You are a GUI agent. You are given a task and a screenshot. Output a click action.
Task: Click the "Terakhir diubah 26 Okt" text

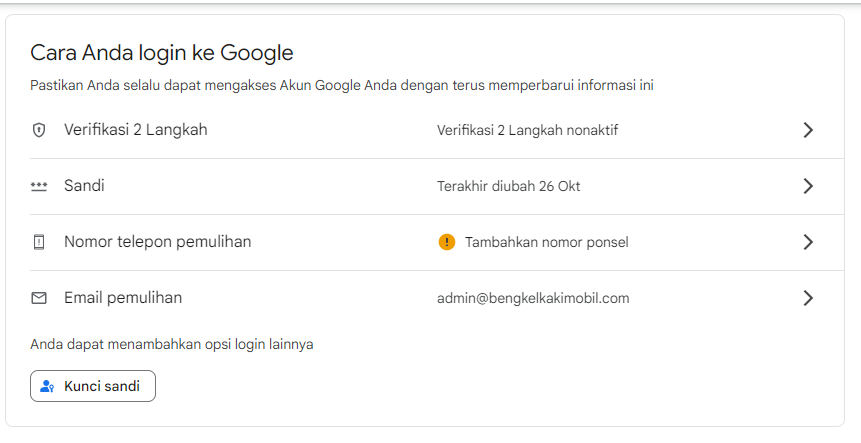point(508,187)
